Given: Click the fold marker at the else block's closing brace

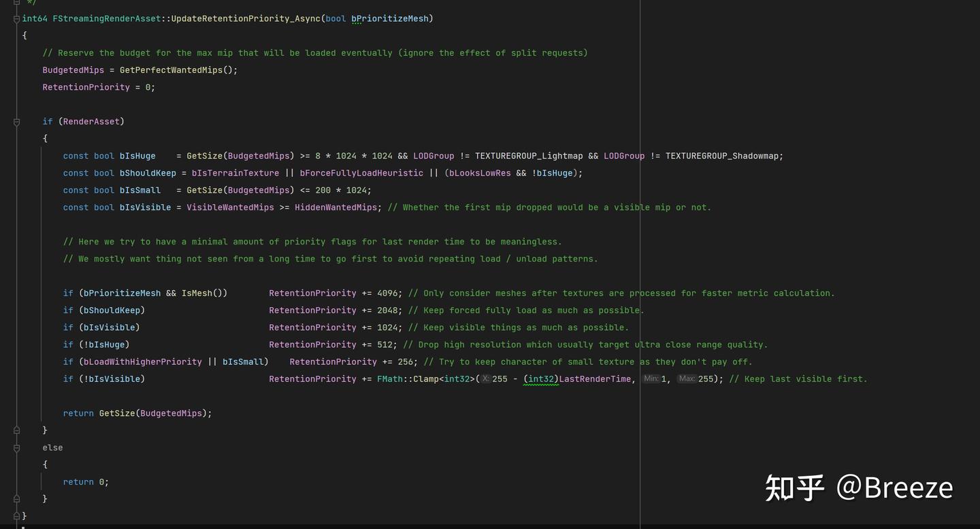Looking at the screenshot, I should (15, 498).
